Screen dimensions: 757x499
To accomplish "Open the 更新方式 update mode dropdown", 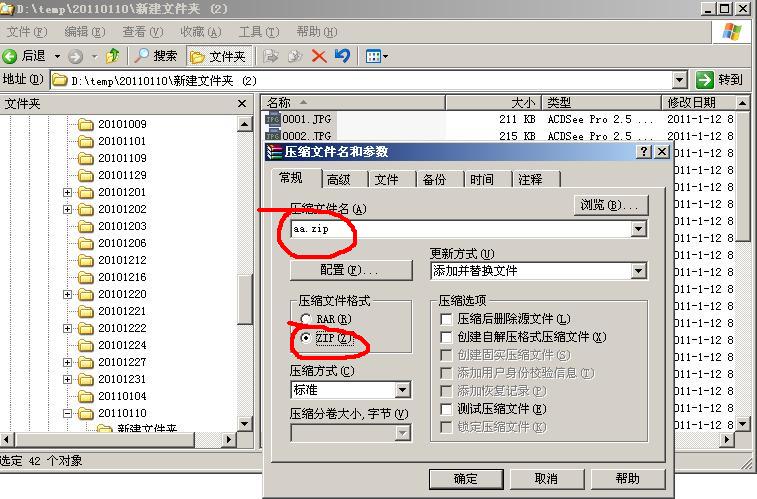I will point(638,271).
